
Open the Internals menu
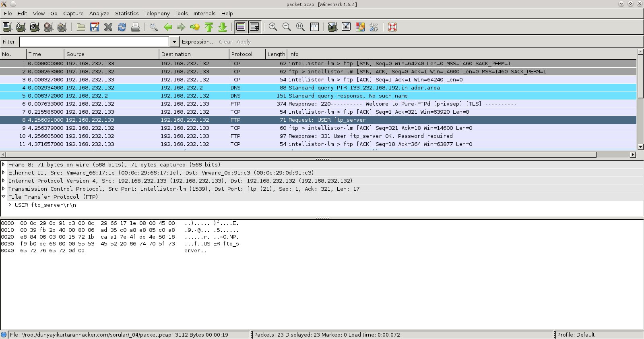click(x=204, y=13)
